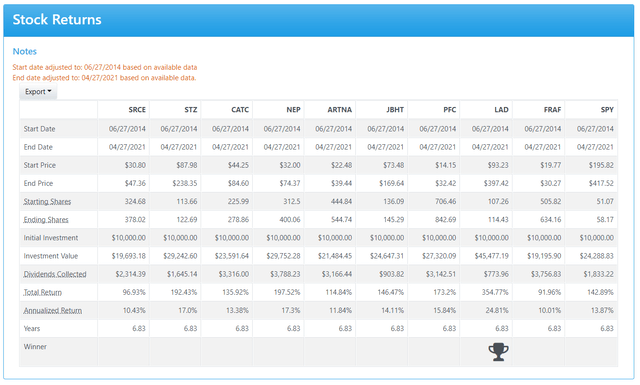
Task: Open the Export dropdown menu
Action: [38, 91]
